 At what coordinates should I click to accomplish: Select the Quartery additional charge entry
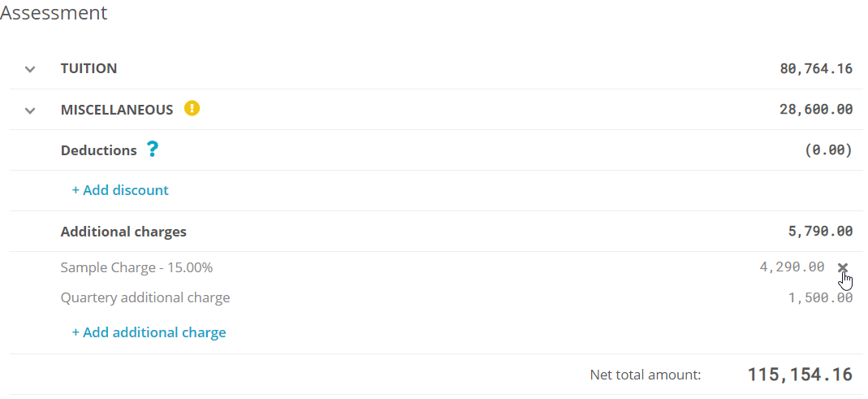tap(145, 297)
